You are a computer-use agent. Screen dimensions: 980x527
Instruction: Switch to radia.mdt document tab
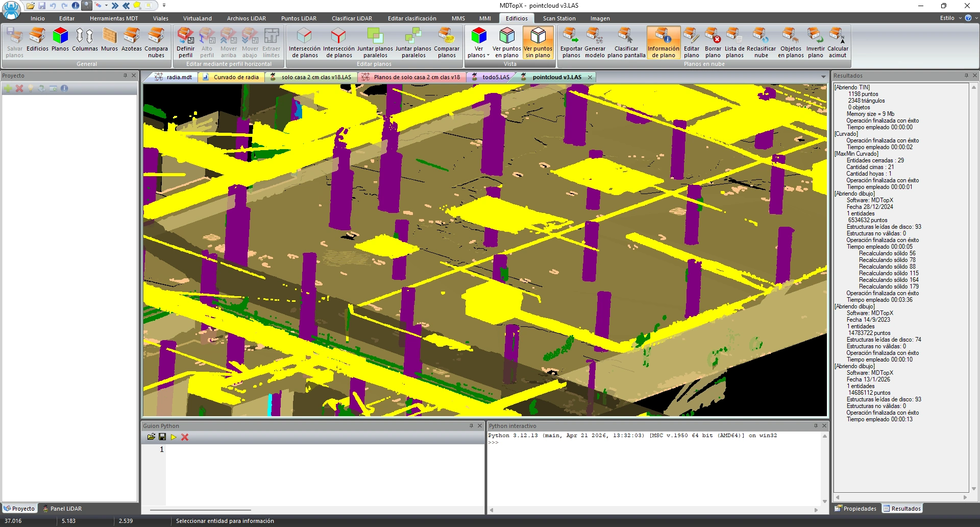(x=174, y=77)
